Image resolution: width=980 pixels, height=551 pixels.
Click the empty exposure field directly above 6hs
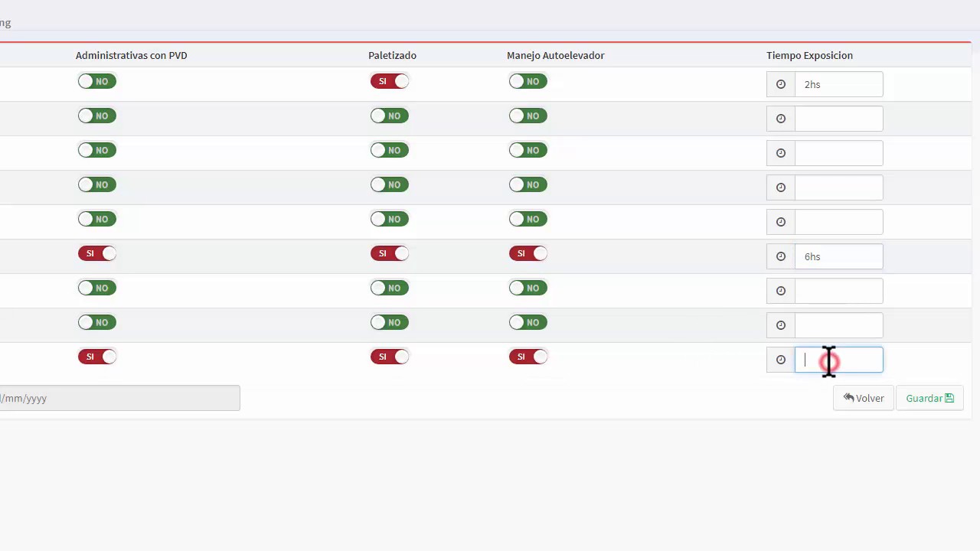[x=838, y=222]
